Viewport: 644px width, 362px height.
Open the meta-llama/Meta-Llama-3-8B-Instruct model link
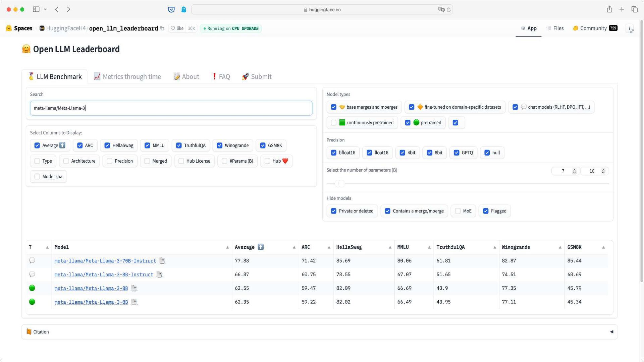(104, 275)
